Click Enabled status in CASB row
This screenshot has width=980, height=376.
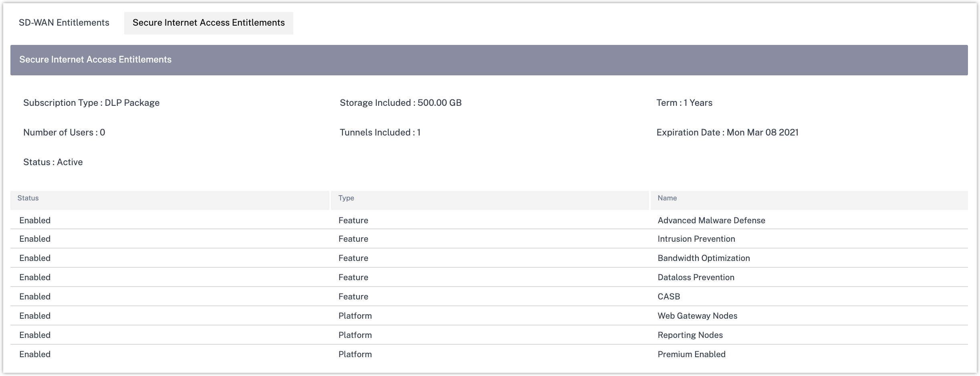[x=35, y=297]
